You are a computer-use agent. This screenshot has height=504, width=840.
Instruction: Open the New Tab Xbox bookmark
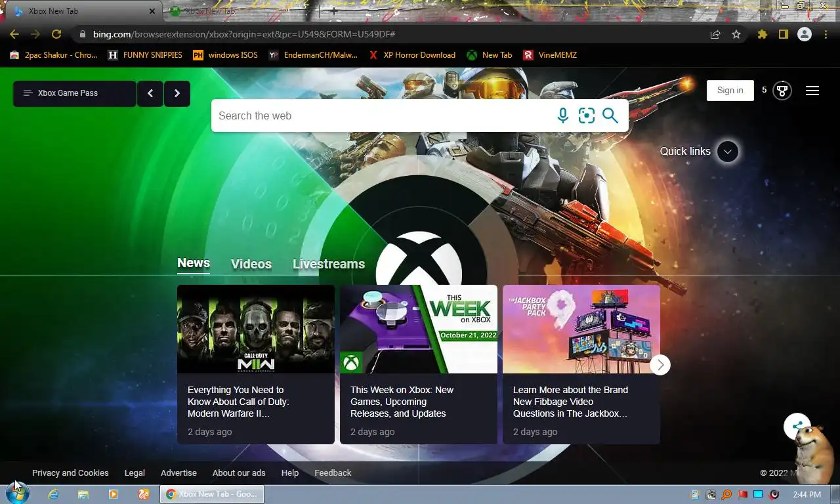pos(490,55)
